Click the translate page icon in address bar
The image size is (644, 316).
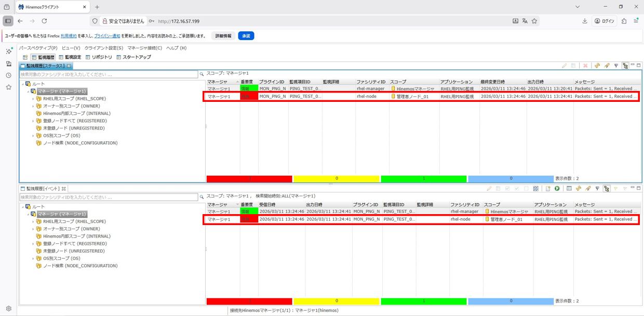525,21
